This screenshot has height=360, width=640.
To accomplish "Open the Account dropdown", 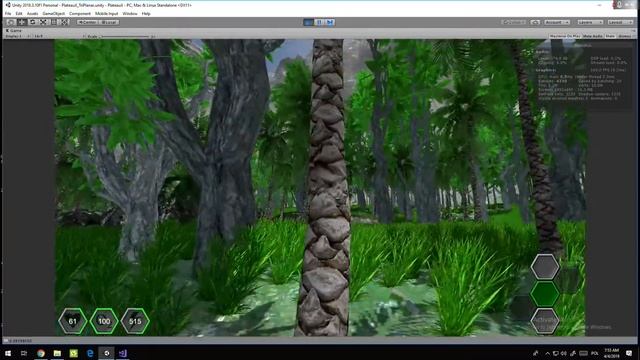I will [x=557, y=22].
